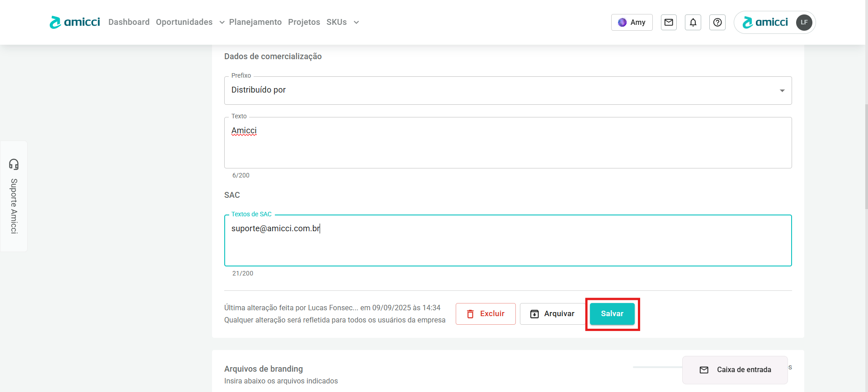Navigate to Projetos

[x=304, y=22]
